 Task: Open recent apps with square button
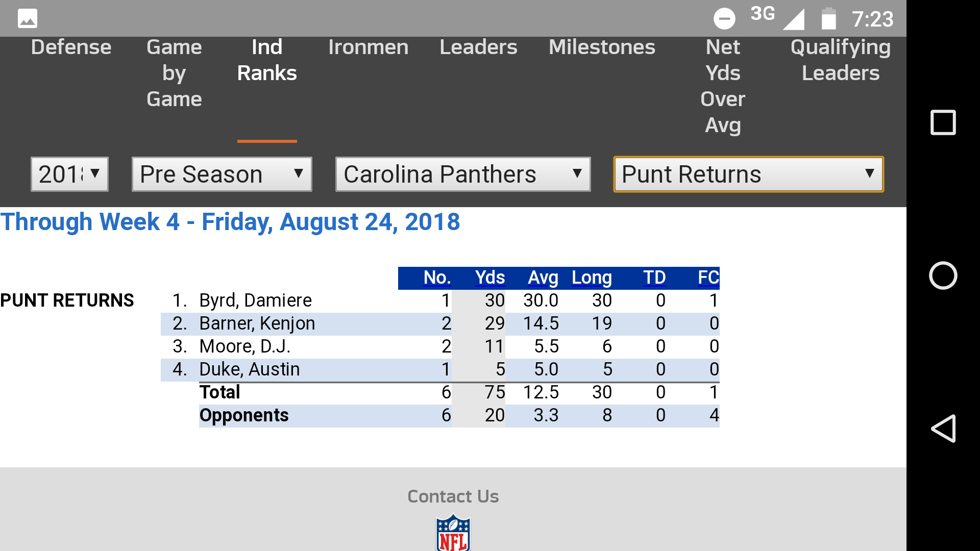[x=943, y=122]
